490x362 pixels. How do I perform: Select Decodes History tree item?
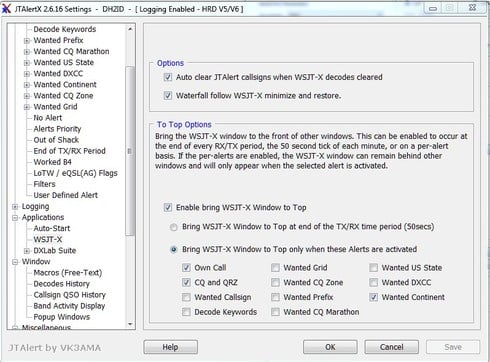[x=62, y=284]
